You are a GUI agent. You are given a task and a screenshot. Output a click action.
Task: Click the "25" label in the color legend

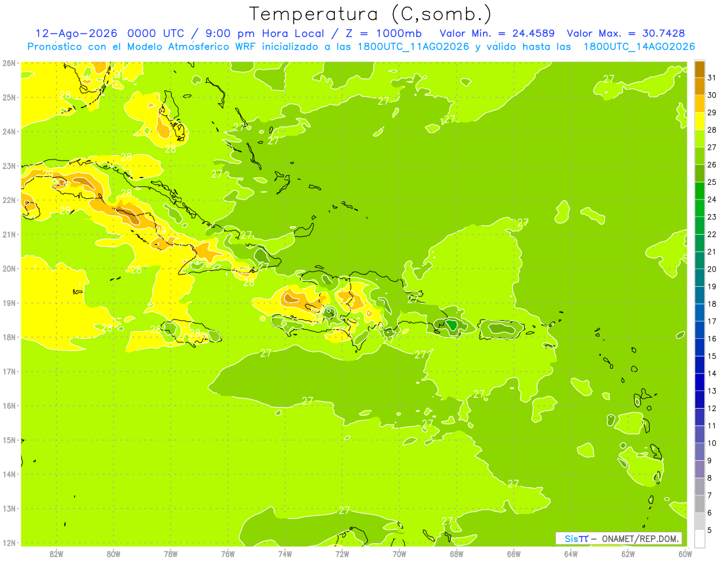(712, 182)
